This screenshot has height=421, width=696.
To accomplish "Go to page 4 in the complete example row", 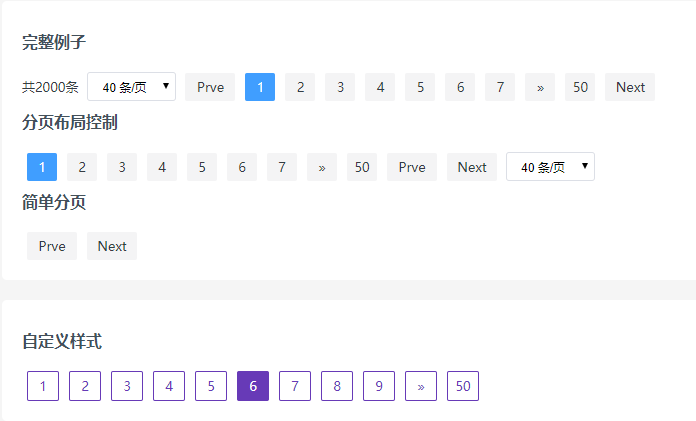I will pyautogui.click(x=380, y=87).
